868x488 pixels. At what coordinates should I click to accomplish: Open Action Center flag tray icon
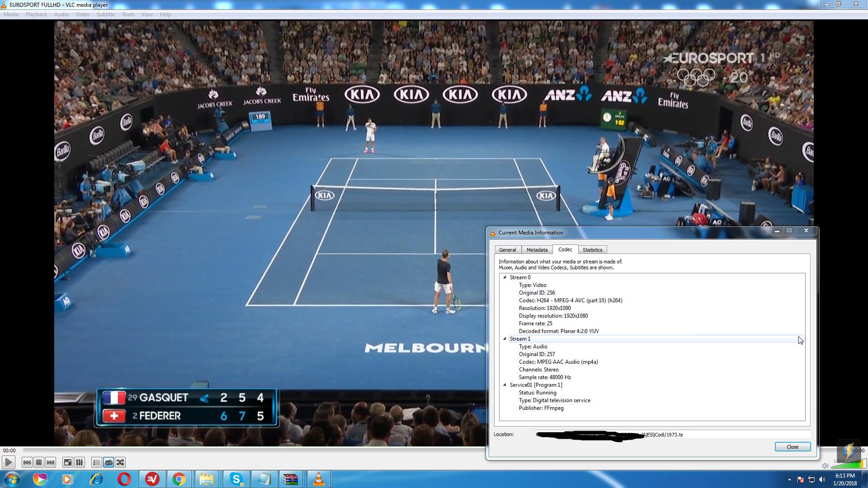800,479
